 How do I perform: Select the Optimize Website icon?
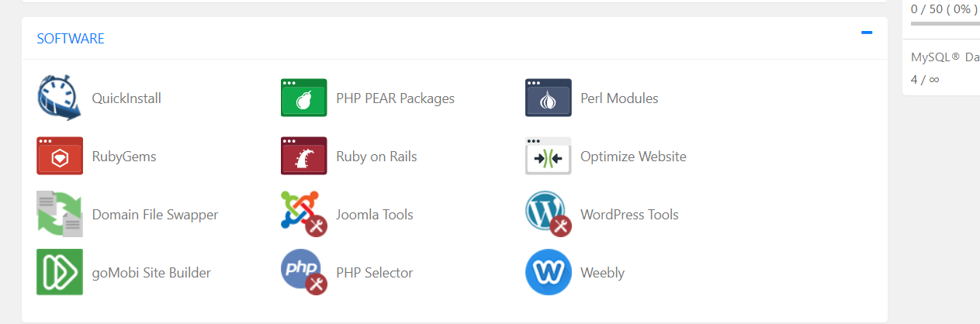pos(548,157)
